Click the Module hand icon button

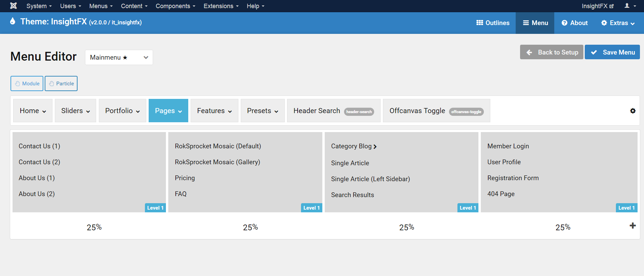[x=27, y=83]
